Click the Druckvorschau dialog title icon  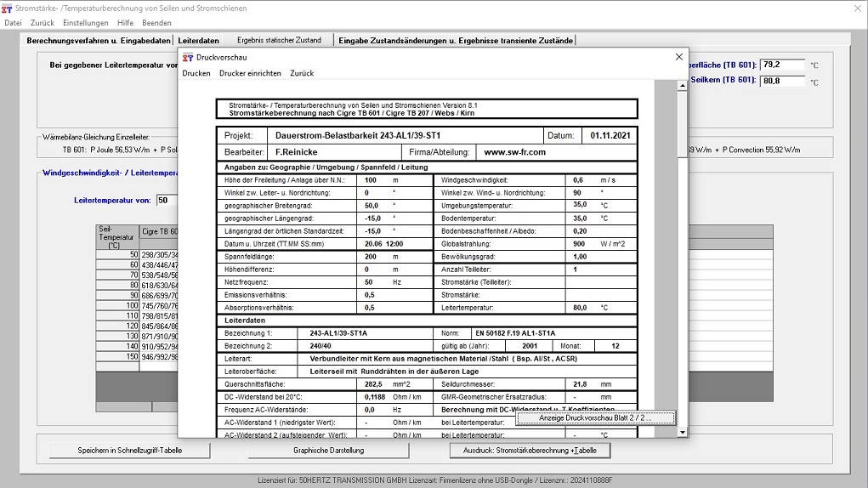pyautogui.click(x=188, y=57)
